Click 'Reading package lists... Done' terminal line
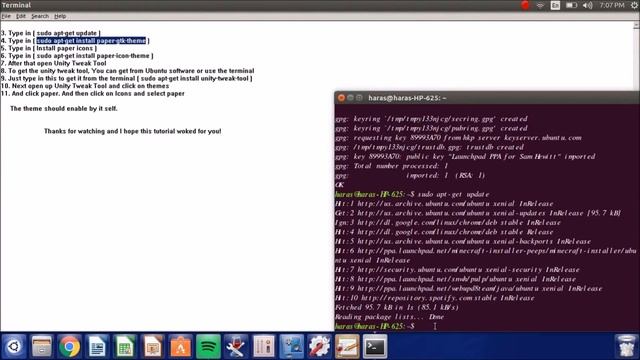 (x=389, y=317)
